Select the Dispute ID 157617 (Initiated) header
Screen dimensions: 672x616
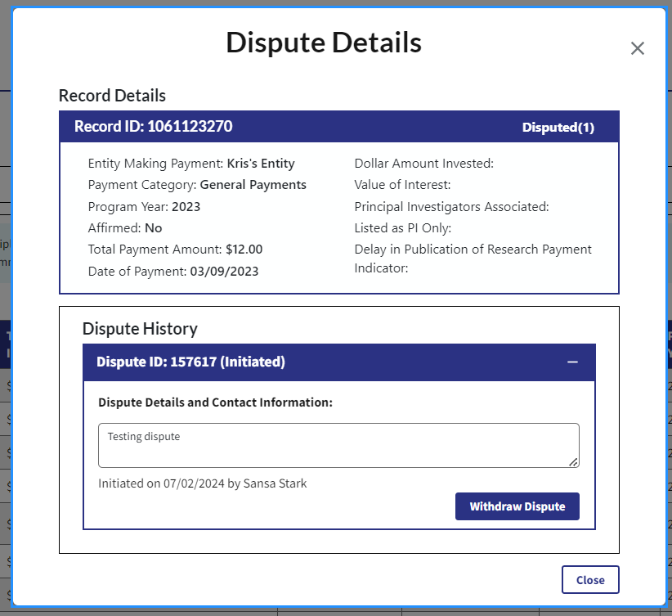[190, 362]
